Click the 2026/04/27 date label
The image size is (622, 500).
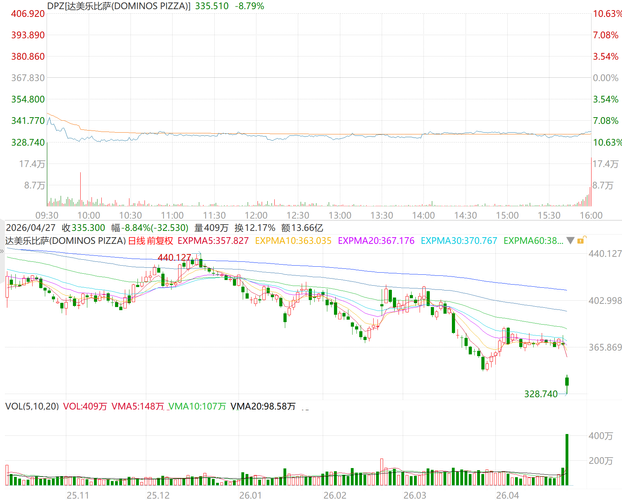(31, 228)
